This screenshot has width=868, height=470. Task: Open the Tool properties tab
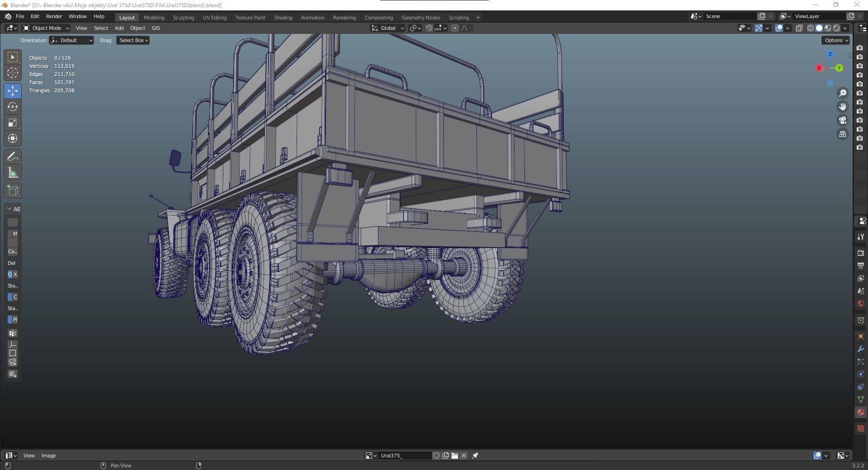(x=861, y=237)
